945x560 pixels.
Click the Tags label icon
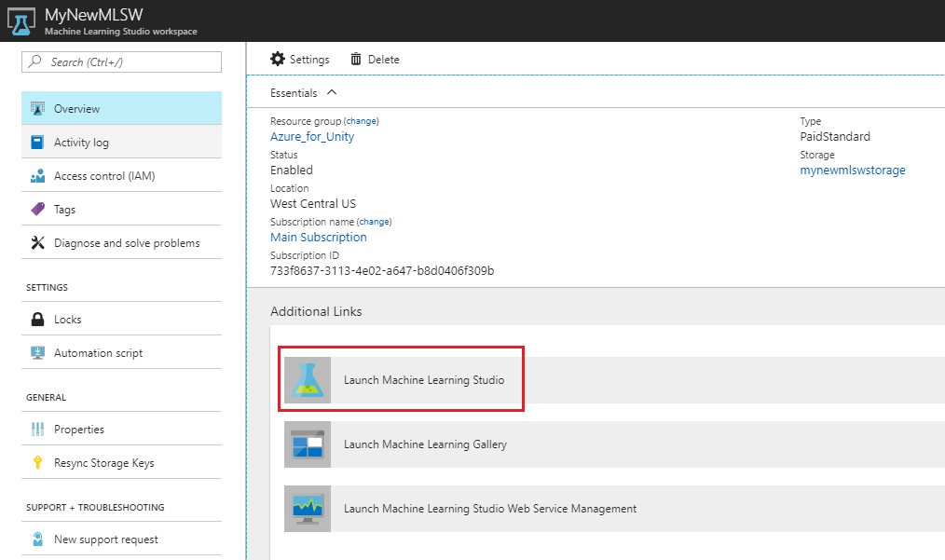tap(35, 209)
